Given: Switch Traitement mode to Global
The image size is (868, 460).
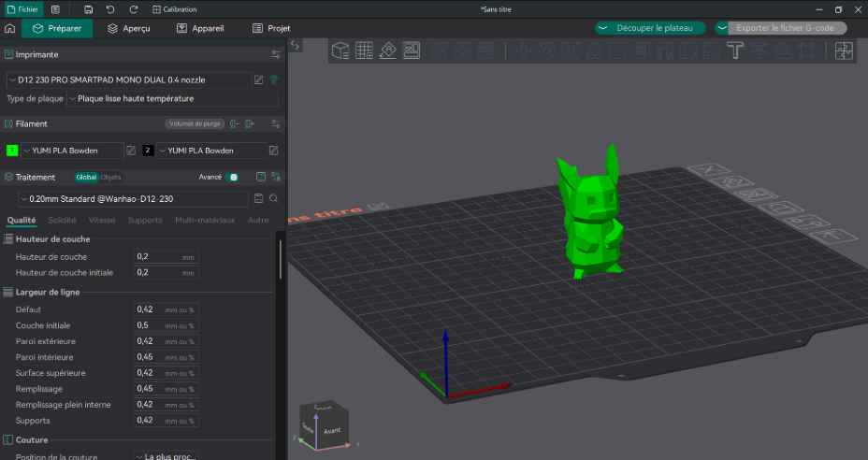Looking at the screenshot, I should click(86, 177).
